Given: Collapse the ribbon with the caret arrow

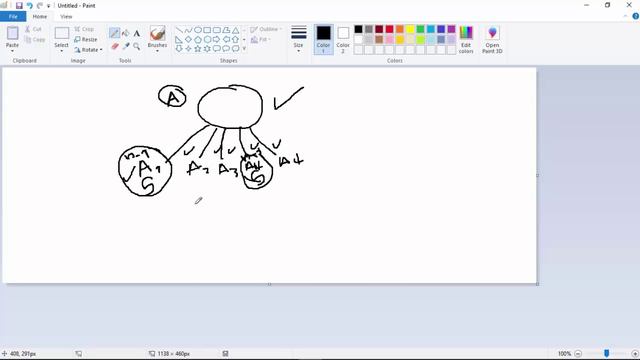Looking at the screenshot, I should pyautogui.click(x=626, y=16).
